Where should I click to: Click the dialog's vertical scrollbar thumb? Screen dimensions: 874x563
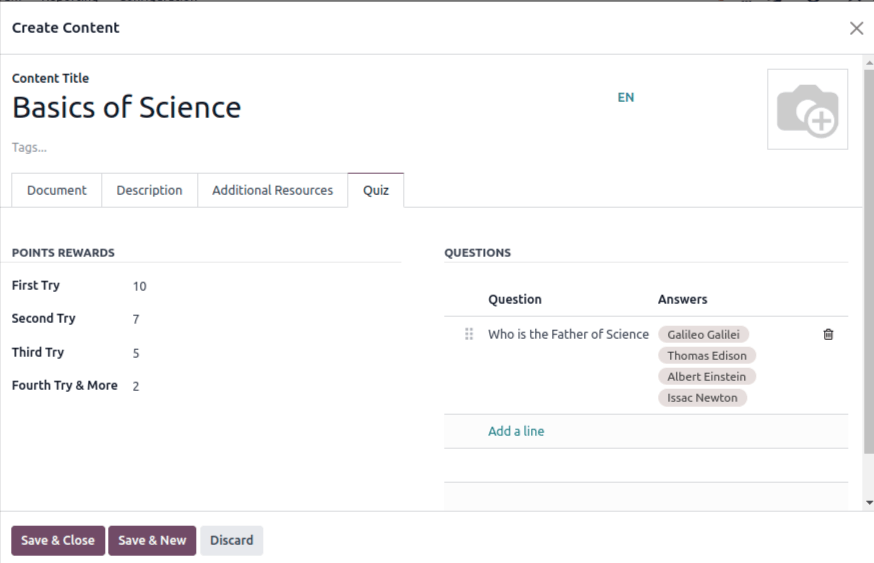(x=869, y=261)
